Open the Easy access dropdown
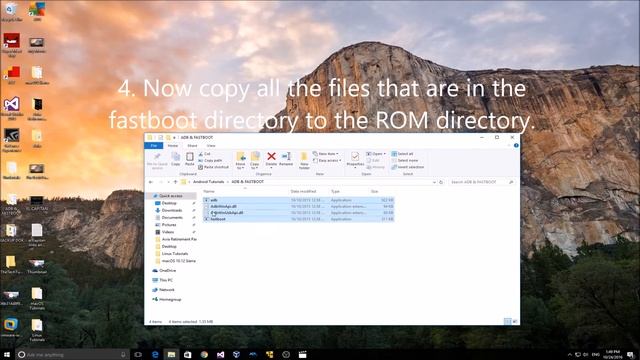 [327, 161]
